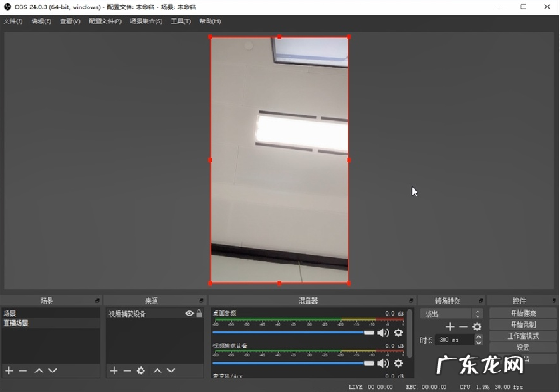Add a new scene with plus icon
The height and width of the screenshot is (392, 560).
9,371
